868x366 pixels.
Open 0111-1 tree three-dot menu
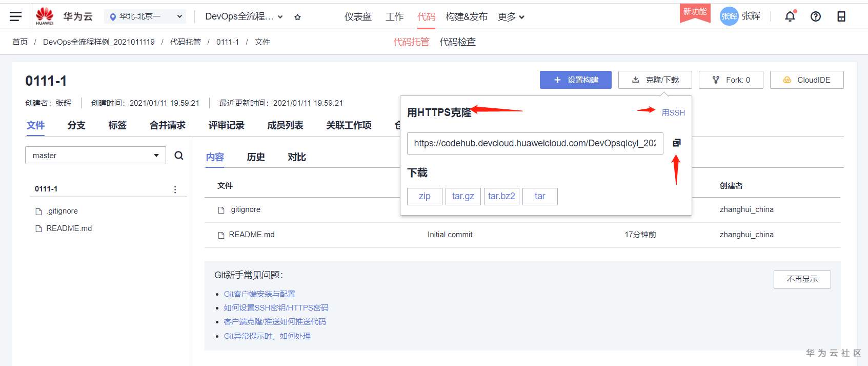tap(175, 189)
